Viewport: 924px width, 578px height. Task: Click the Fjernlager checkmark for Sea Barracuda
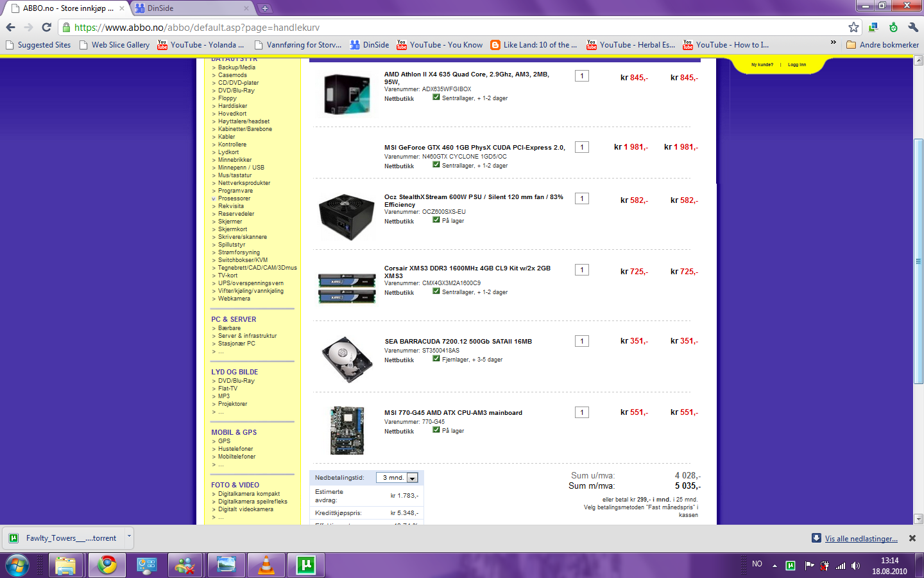tap(436, 359)
